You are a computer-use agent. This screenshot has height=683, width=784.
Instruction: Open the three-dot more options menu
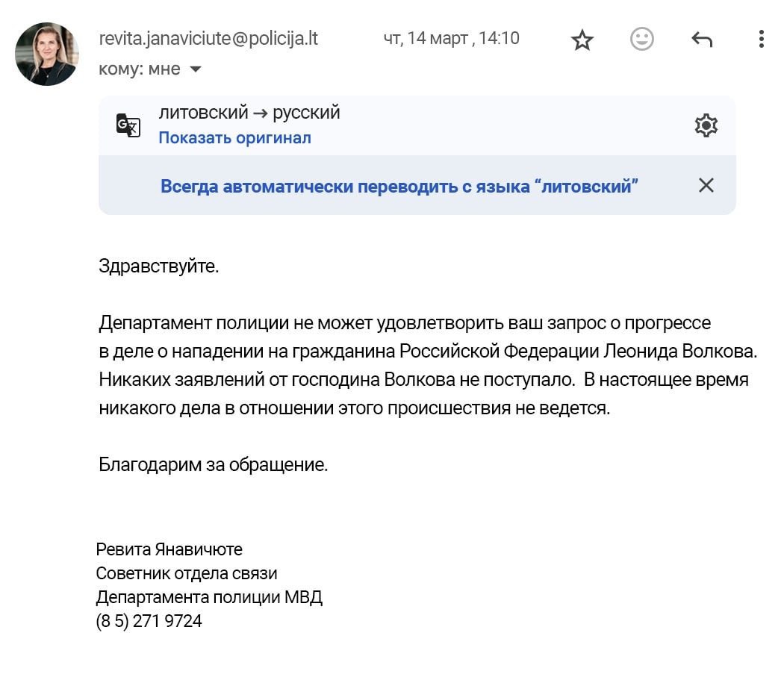tap(760, 39)
